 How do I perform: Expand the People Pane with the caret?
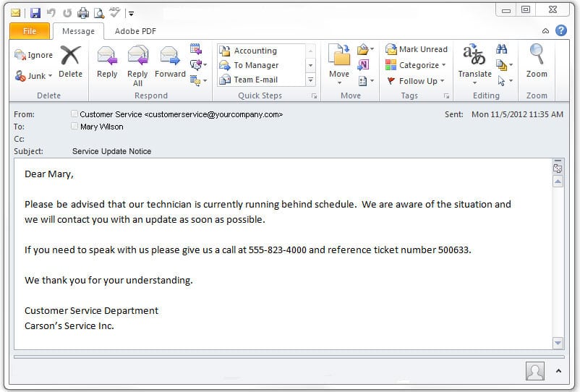tap(558, 370)
